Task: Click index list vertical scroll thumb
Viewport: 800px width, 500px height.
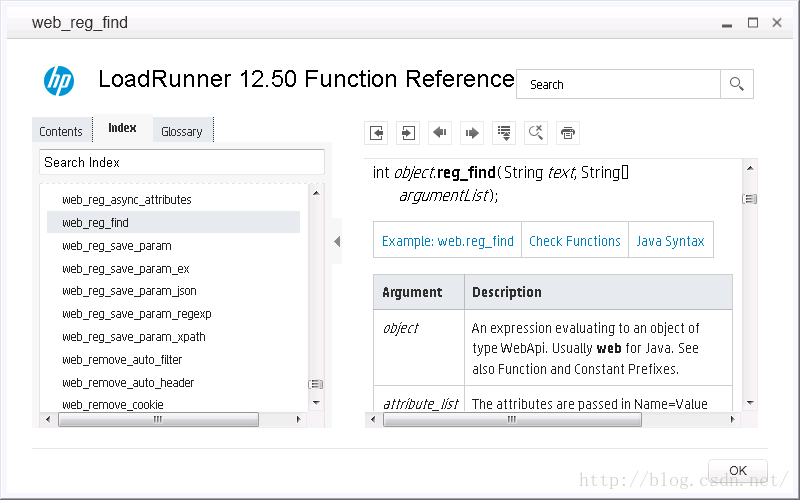Action: (316, 384)
